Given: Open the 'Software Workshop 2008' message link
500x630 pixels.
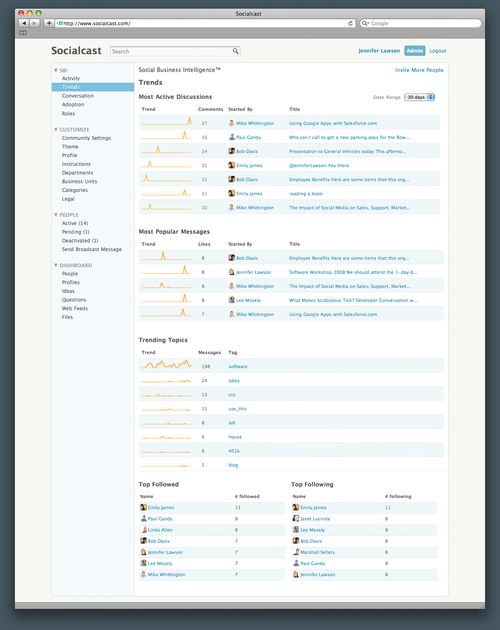Looking at the screenshot, I should (353, 272).
